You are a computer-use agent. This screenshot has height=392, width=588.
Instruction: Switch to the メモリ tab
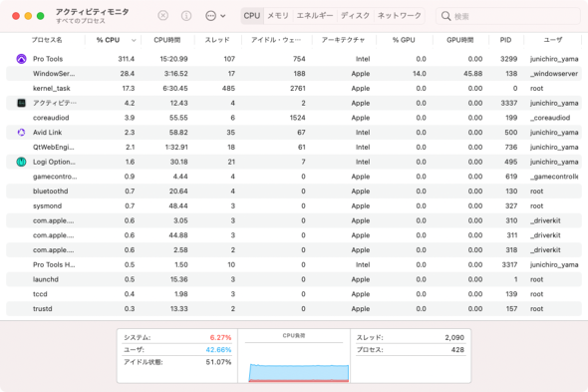278,16
